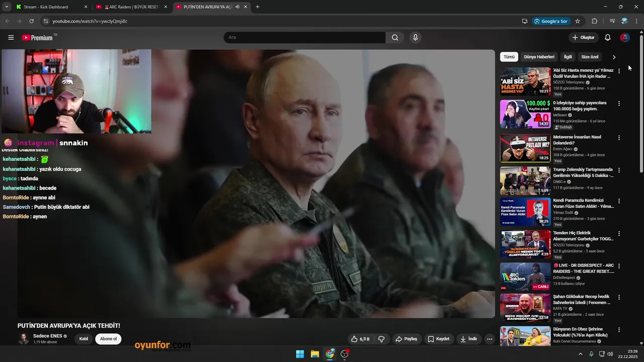This screenshot has width=644, height=362.
Task: Click the address bar URL
Action: (x=90, y=21)
